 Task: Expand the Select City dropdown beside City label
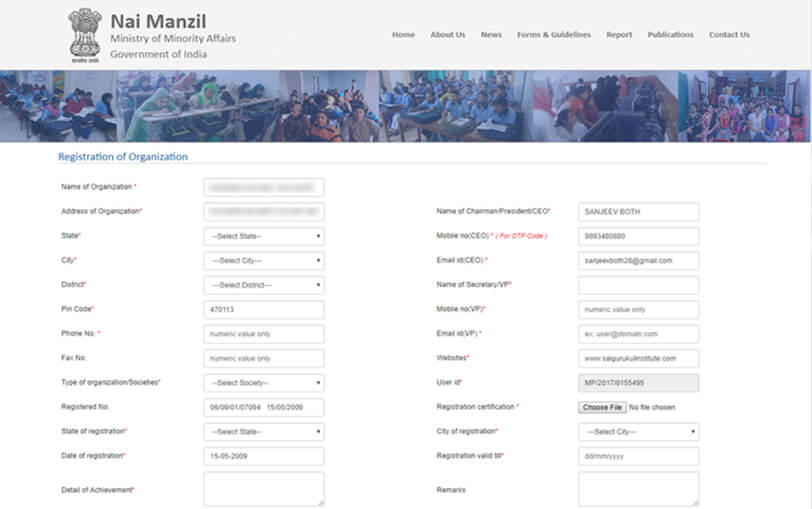264,260
